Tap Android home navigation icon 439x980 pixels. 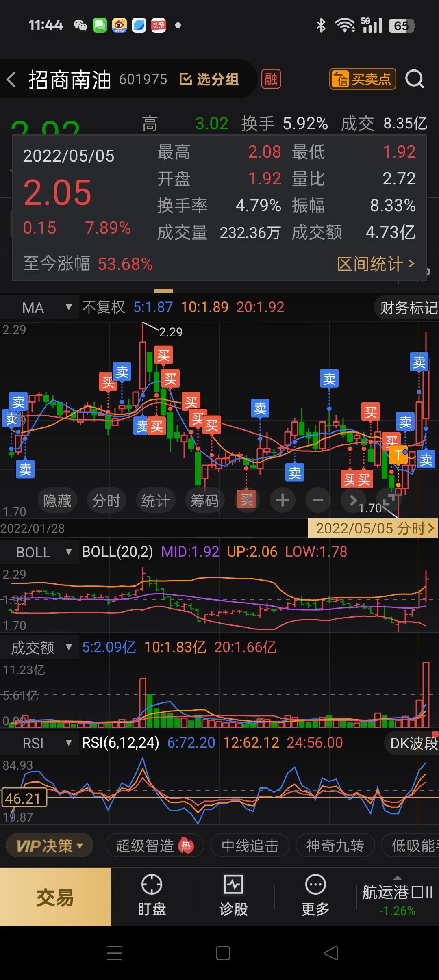[x=223, y=953]
